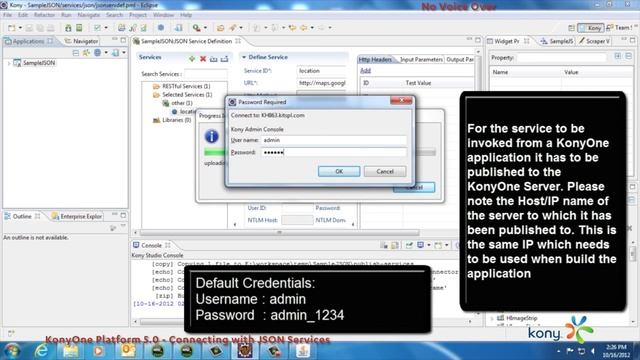Open the Widget Properties view tab
640x360 pixels.
pos(507,41)
